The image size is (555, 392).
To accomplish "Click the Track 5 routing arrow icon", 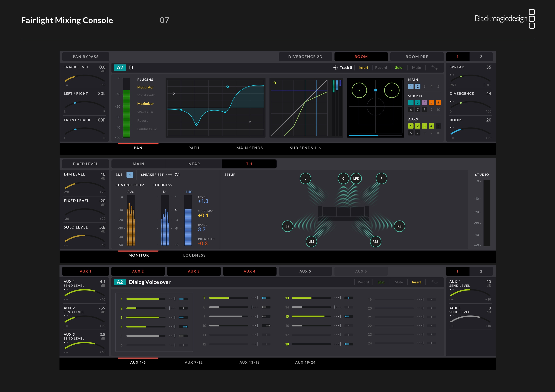I will (335, 68).
